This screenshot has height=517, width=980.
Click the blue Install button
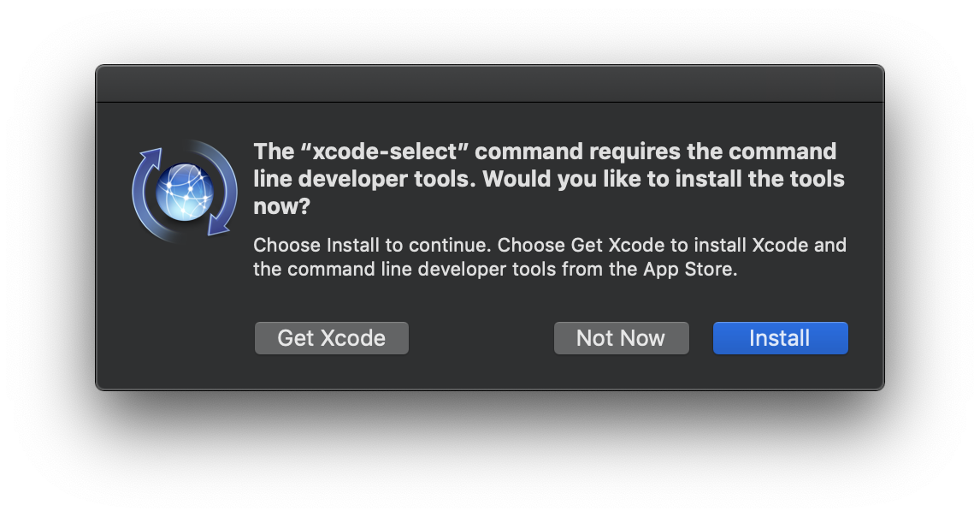tap(780, 338)
